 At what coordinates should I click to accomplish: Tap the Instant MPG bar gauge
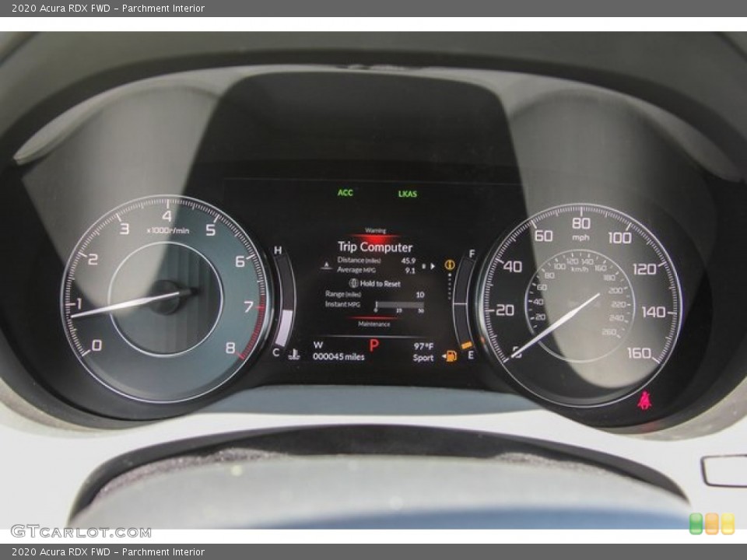[399, 306]
